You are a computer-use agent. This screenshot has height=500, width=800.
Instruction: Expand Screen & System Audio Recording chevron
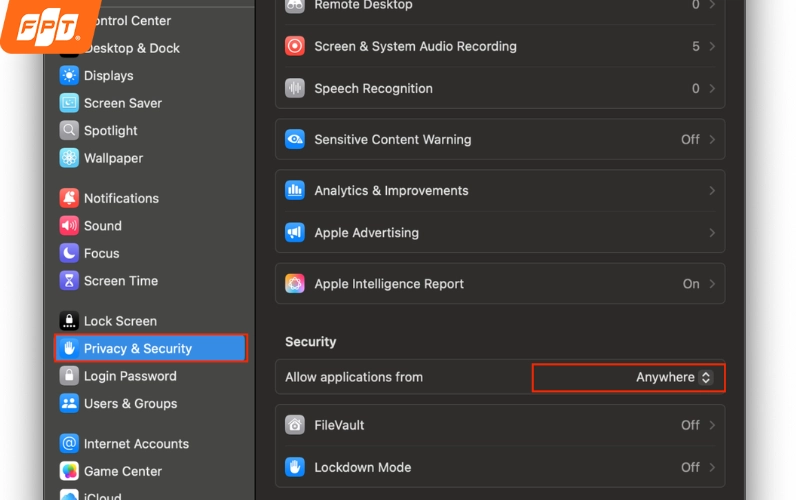pyautogui.click(x=712, y=46)
